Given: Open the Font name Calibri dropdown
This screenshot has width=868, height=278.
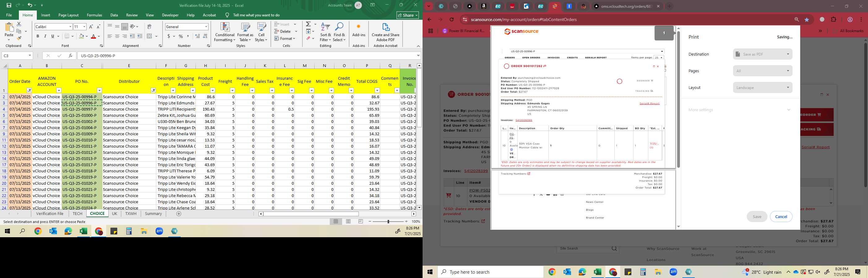Looking at the screenshot, I should tap(70, 27).
